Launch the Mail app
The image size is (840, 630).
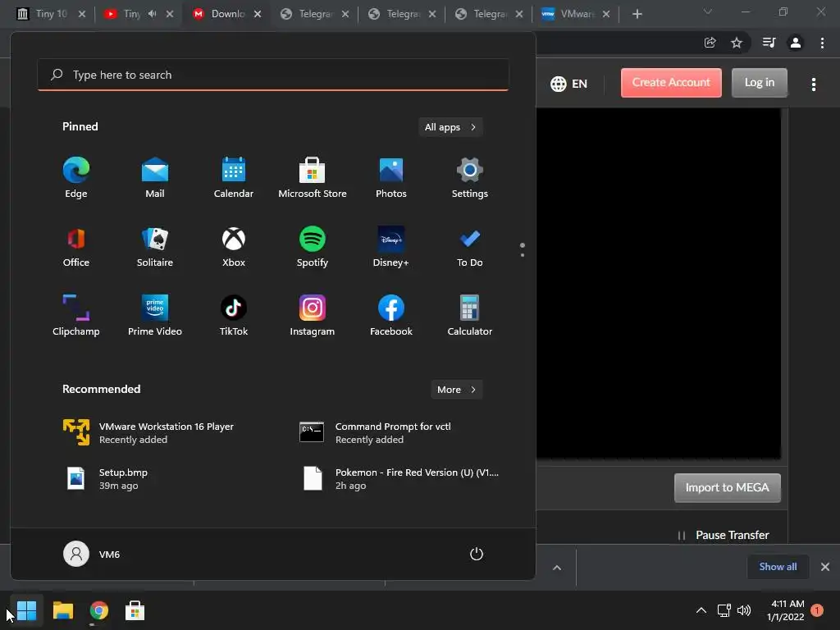155,178
